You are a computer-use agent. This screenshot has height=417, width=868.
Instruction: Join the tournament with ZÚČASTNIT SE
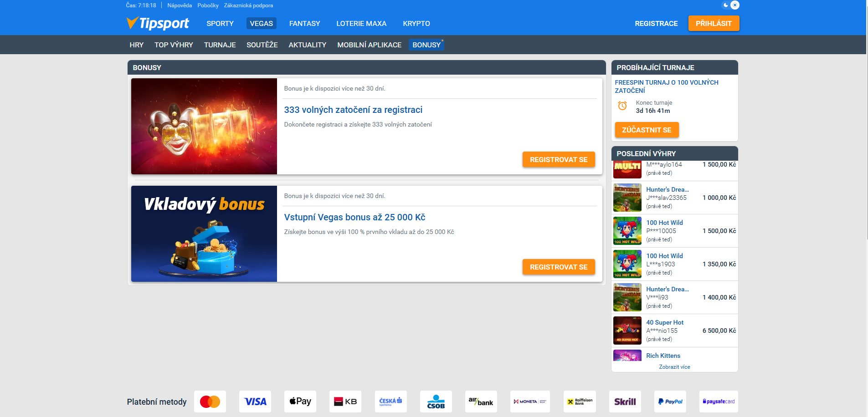point(647,130)
